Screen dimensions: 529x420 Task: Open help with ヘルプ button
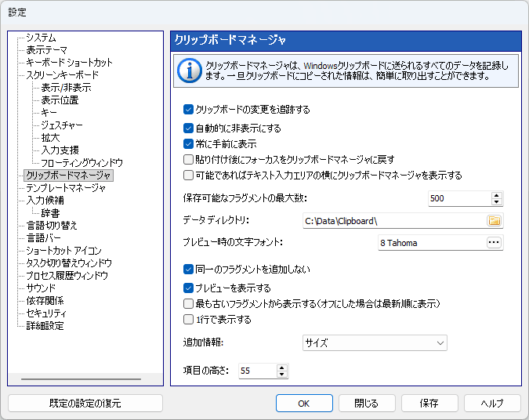pyautogui.click(x=493, y=403)
